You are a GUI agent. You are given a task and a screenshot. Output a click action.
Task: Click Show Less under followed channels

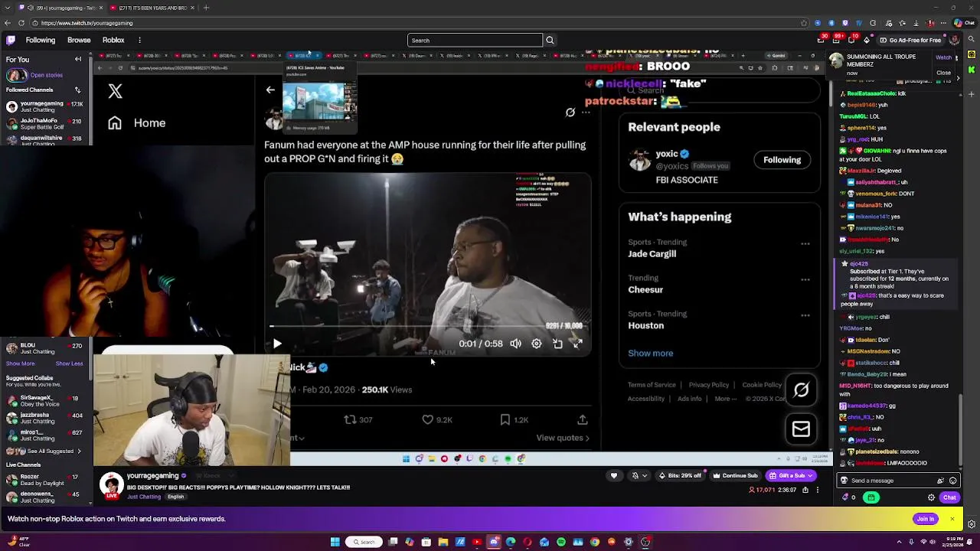pos(69,364)
